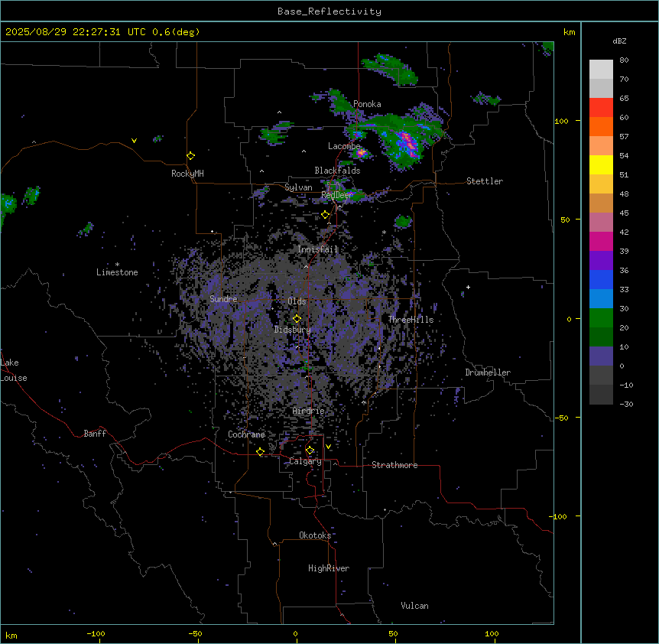The height and width of the screenshot is (644, 659).
Task: Click the Banff label
Action: 95,434
